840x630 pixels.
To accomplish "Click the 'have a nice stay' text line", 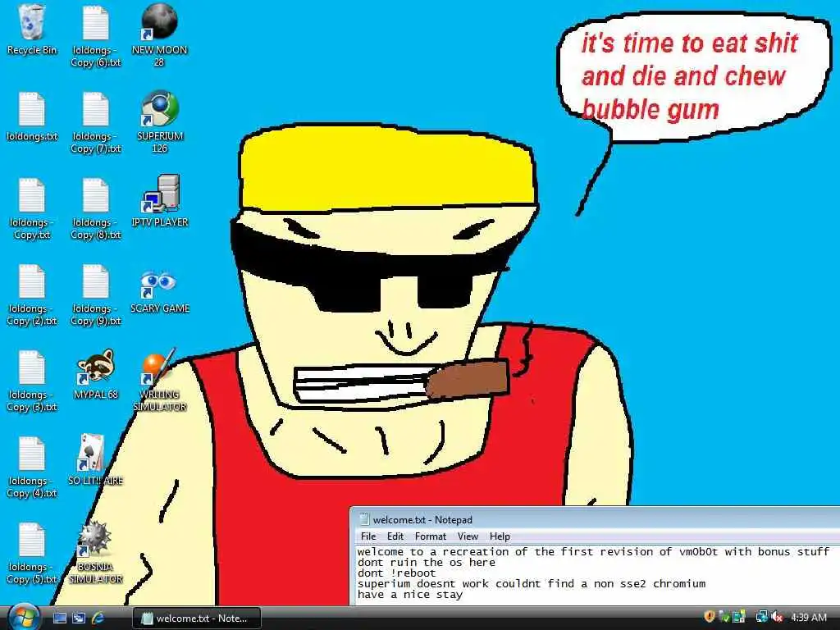I will [410, 595].
